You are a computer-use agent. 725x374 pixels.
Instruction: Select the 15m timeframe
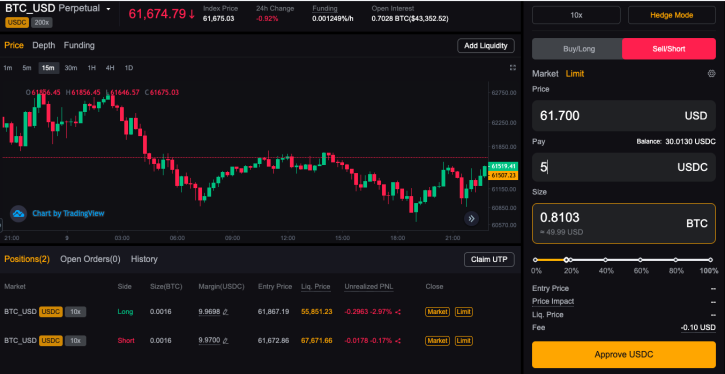point(48,68)
